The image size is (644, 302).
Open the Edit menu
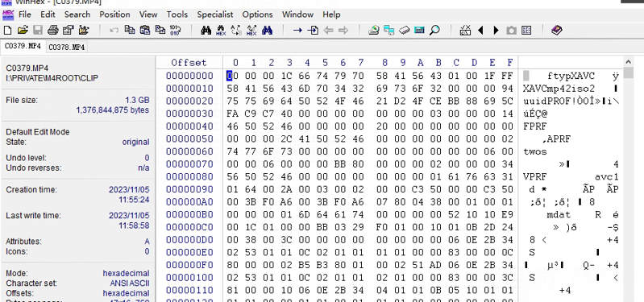click(x=48, y=14)
